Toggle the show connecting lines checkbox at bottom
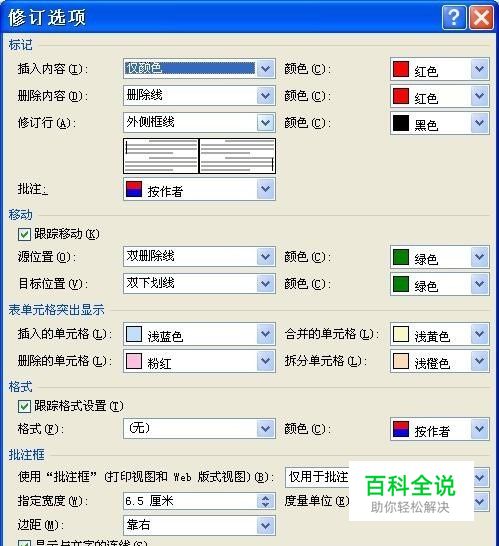The width and height of the screenshot is (499, 546). pos(24,543)
